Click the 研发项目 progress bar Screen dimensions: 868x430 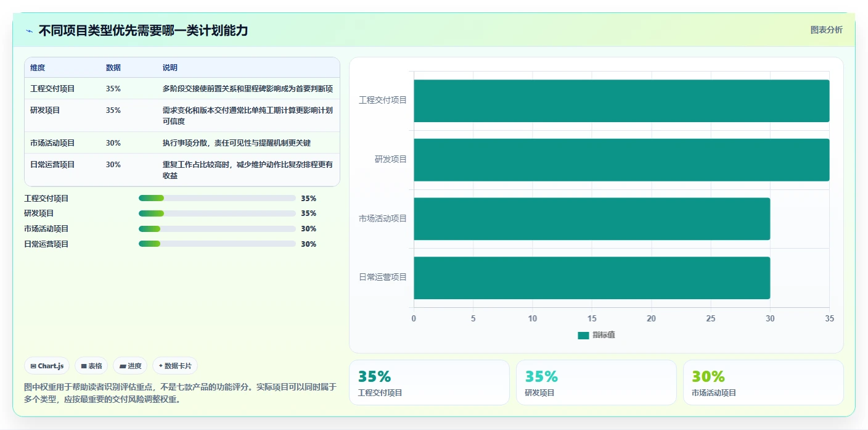coord(217,213)
